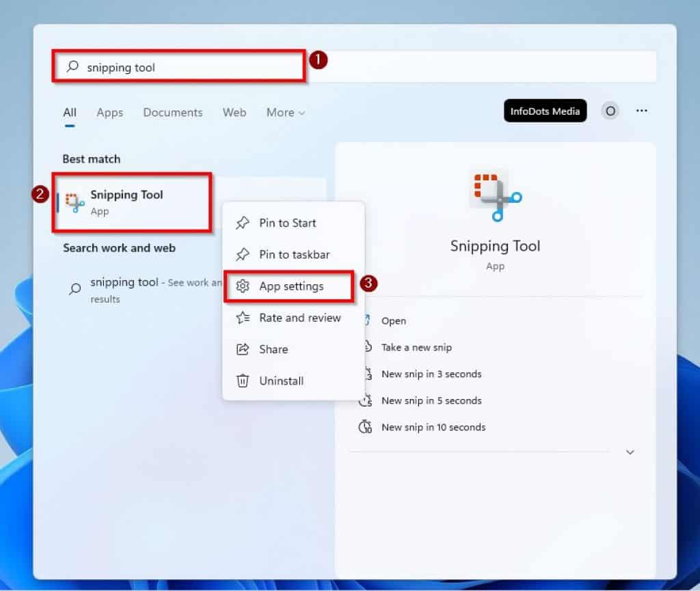Click Open in the preview pane
The width and height of the screenshot is (700, 591).
coord(394,321)
